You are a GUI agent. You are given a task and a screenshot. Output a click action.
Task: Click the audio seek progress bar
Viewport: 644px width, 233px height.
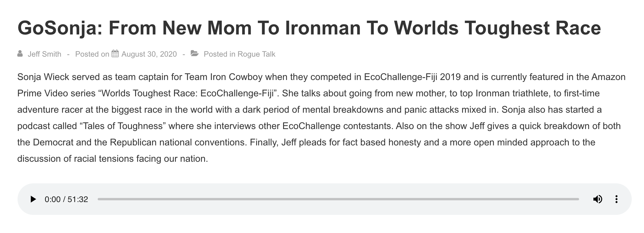pos(338,199)
